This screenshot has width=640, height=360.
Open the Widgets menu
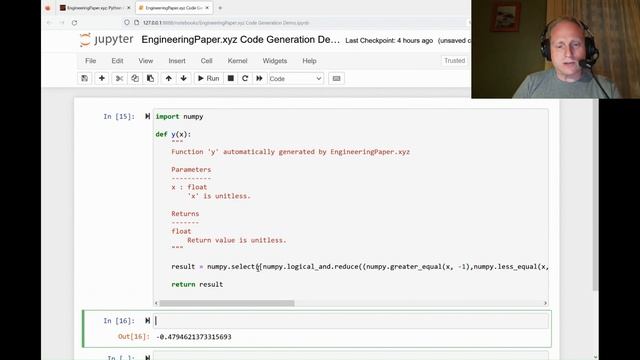pos(275,61)
